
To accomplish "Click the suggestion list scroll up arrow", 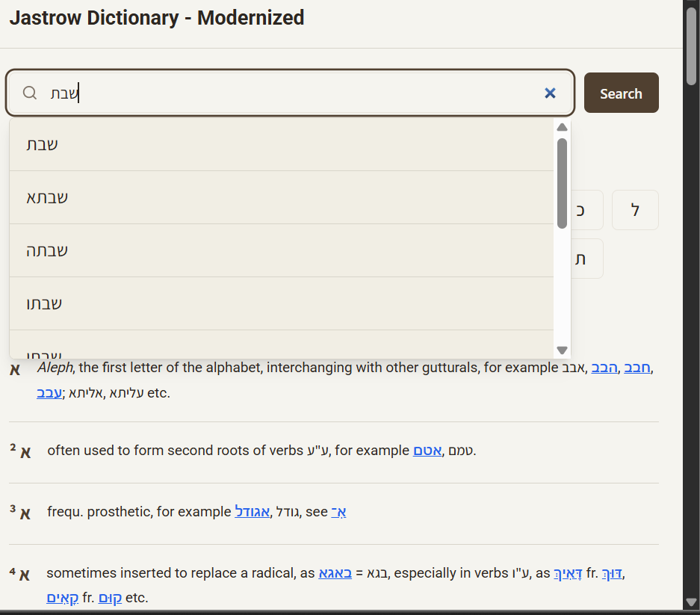I will (562, 127).
